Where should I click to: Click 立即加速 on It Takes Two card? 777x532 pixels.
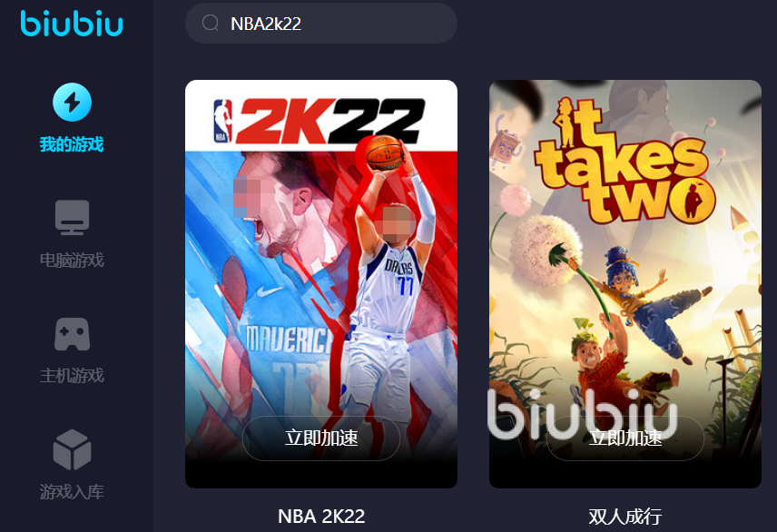point(625,438)
